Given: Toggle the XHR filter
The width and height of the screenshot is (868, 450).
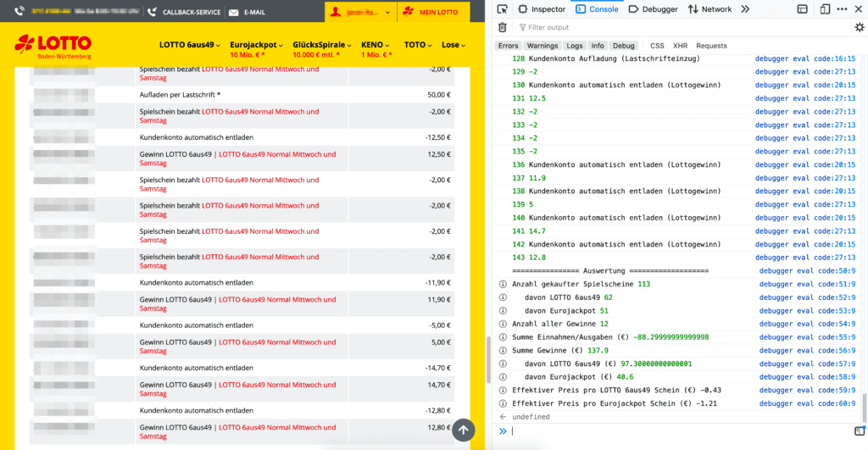Looking at the screenshot, I should click(680, 46).
